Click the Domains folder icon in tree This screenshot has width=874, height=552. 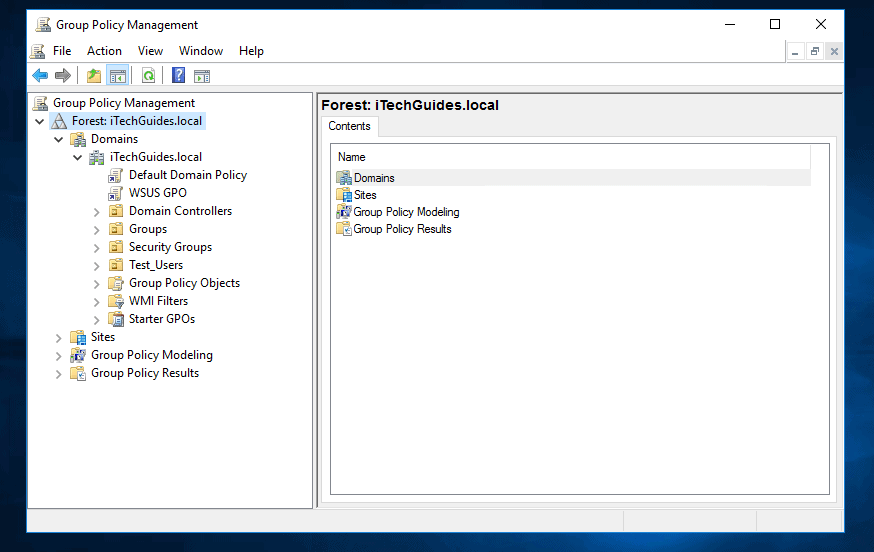78,139
